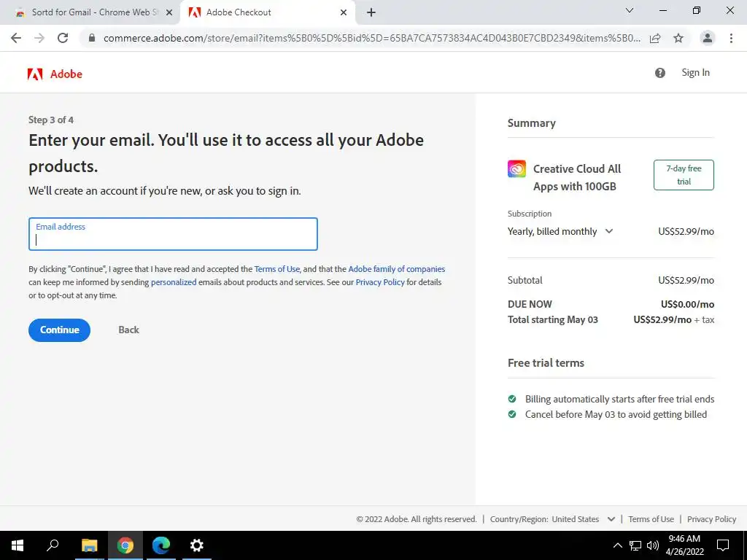This screenshot has height=560, width=747.
Task: Click Subtotal label in summary
Action: point(525,280)
